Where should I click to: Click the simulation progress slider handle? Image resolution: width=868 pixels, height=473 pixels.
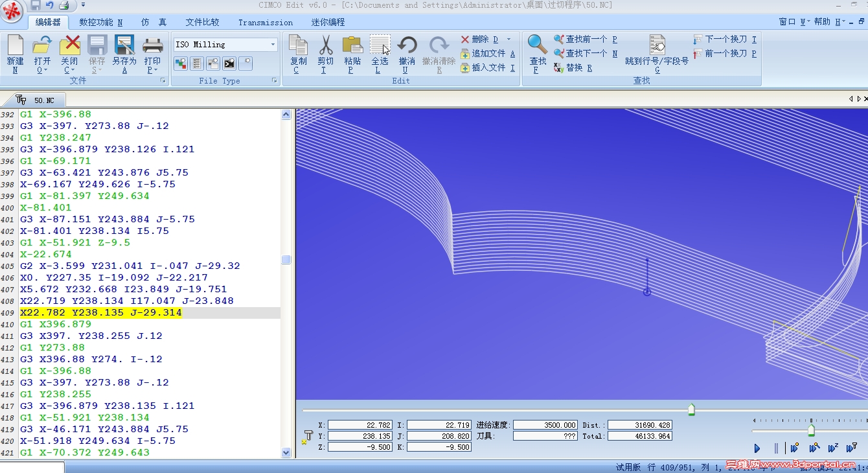pyautogui.click(x=691, y=410)
